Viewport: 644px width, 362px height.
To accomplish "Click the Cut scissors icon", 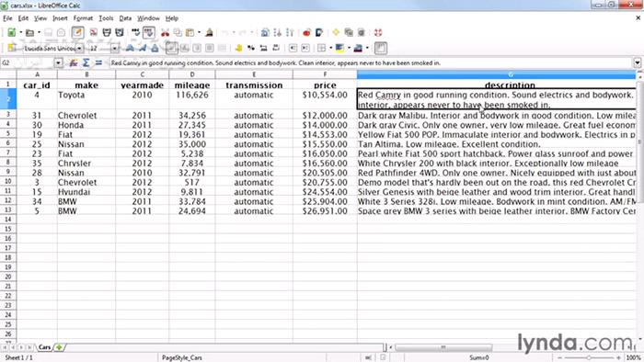I will [165, 32].
